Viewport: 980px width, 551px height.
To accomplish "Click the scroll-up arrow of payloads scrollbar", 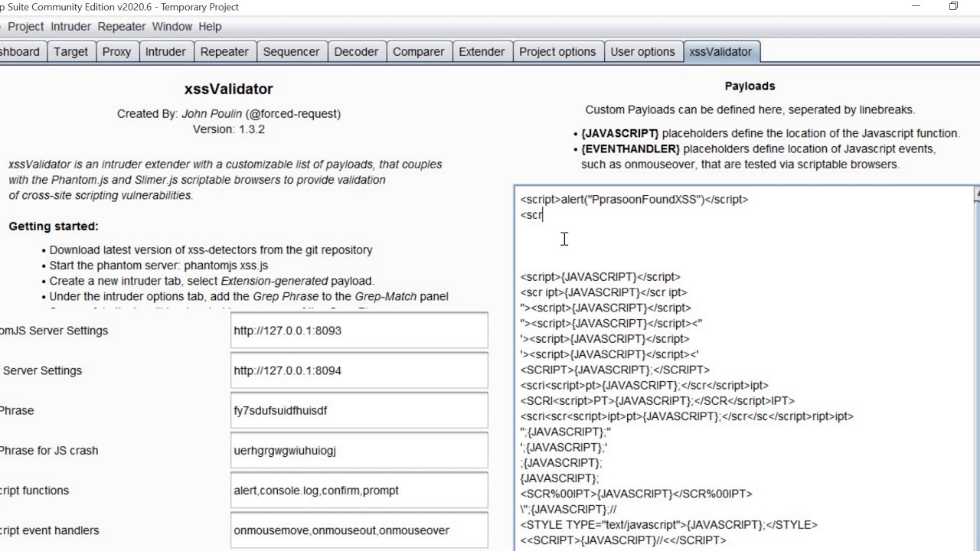I will click(977, 194).
